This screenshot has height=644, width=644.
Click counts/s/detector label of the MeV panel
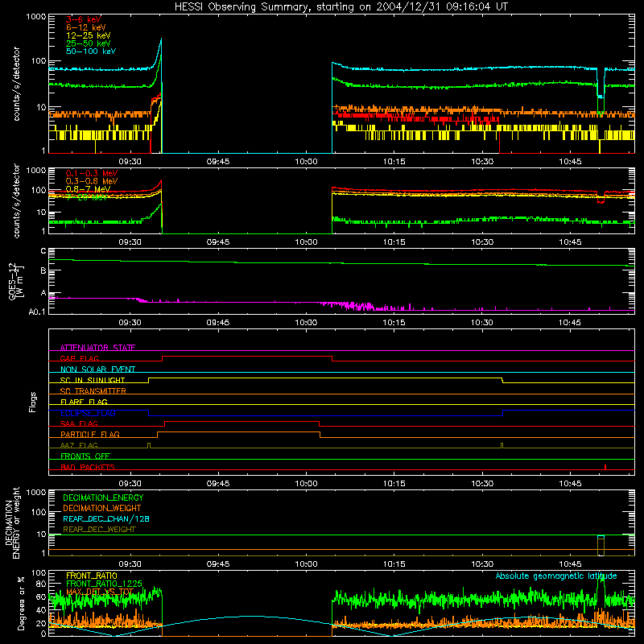pyautogui.click(x=16, y=200)
